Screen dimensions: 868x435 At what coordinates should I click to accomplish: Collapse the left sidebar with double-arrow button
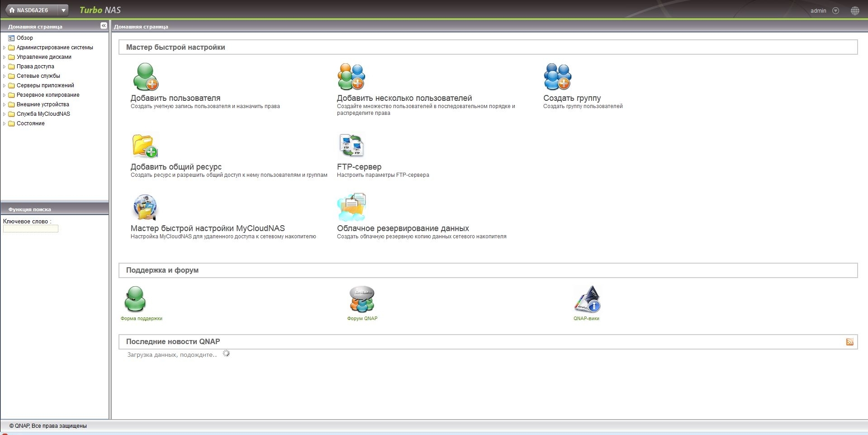click(x=104, y=26)
